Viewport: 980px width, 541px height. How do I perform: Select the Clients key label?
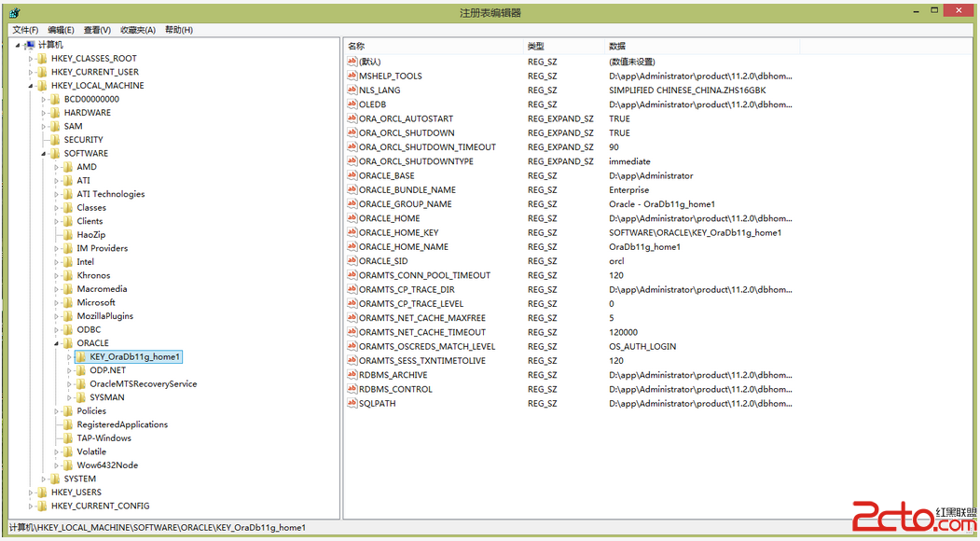(90, 221)
